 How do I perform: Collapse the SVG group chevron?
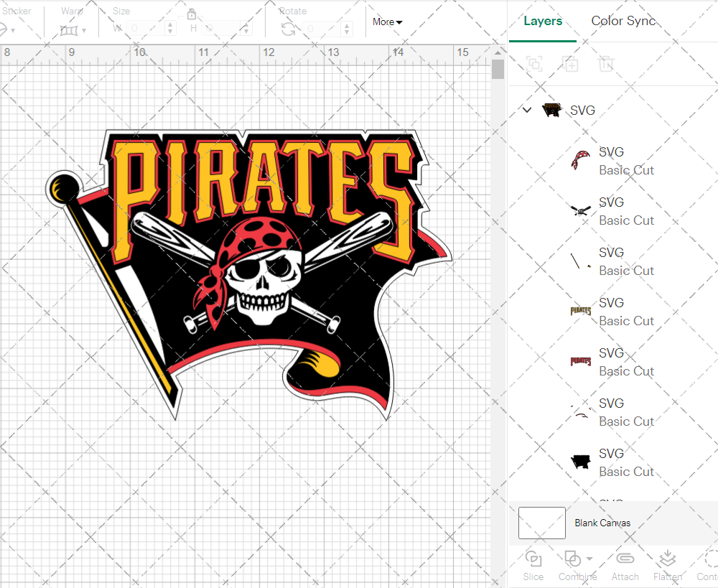point(527,110)
